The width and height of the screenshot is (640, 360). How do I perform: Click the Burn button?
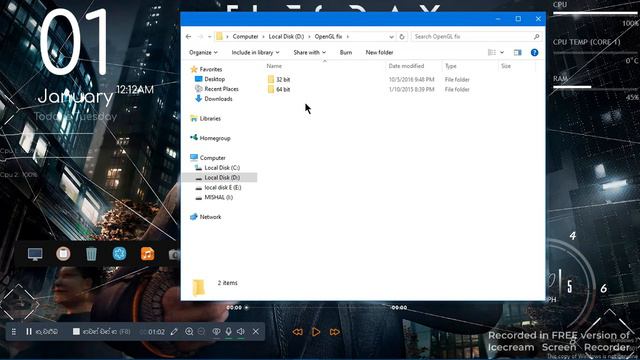[x=346, y=52]
